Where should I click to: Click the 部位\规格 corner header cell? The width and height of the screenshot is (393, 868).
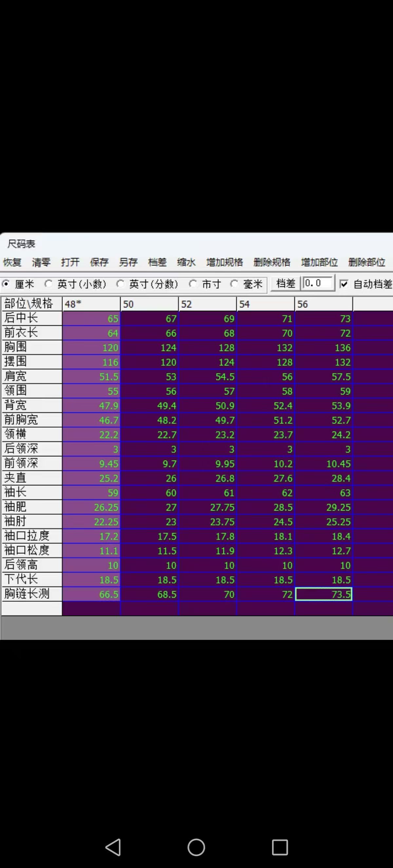point(32,304)
